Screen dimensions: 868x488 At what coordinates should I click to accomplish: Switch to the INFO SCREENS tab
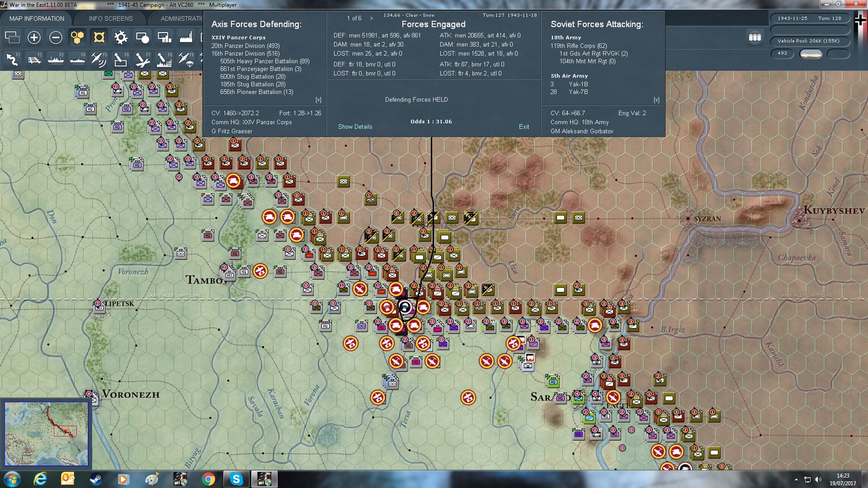point(111,19)
